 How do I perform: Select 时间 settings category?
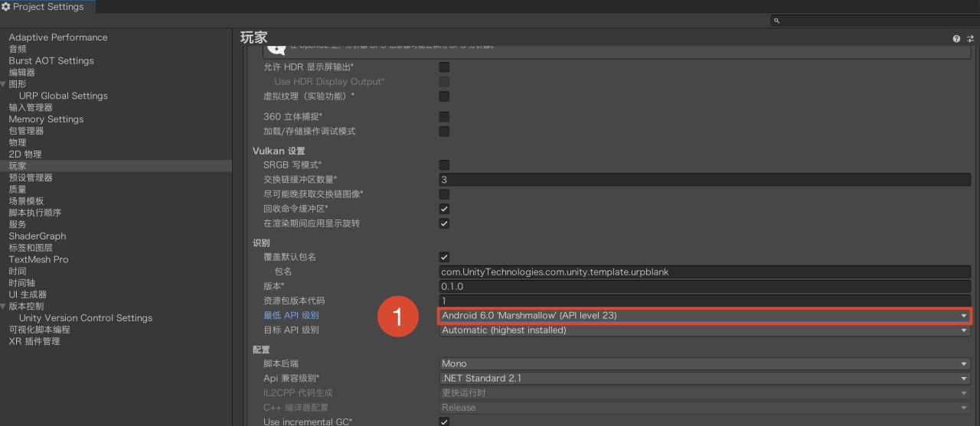coord(18,271)
